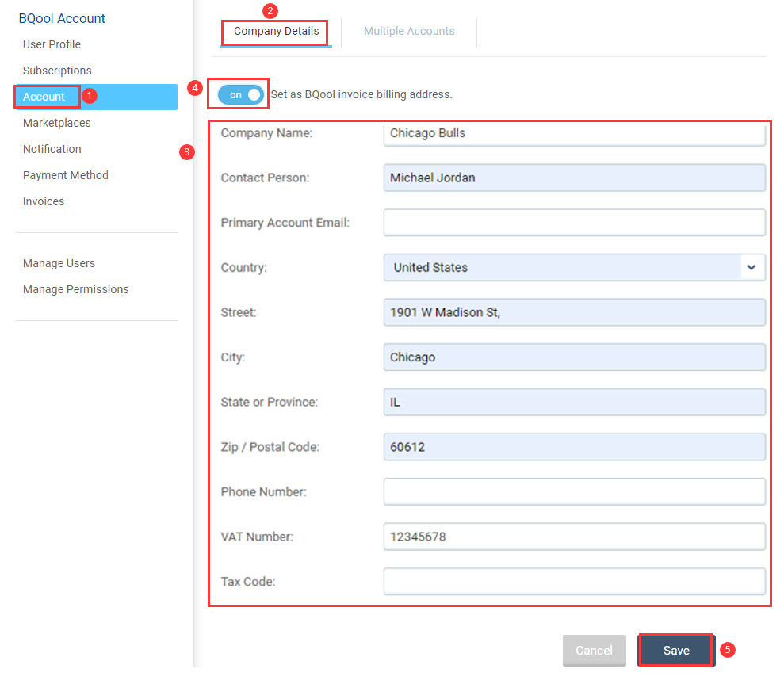Screen dimensions: 784x680
Task: Click the Tax Code input field
Action: (574, 582)
